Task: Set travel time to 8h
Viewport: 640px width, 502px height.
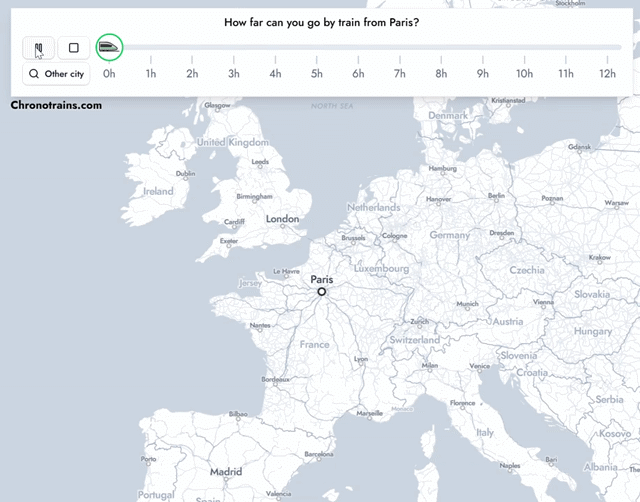Action: coord(441,73)
